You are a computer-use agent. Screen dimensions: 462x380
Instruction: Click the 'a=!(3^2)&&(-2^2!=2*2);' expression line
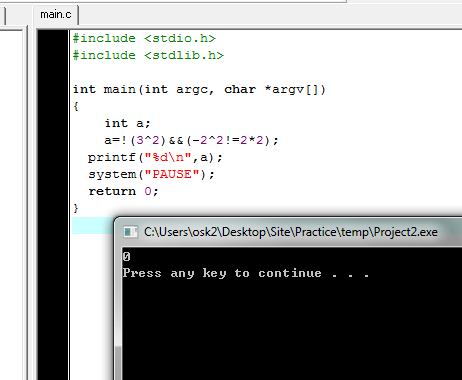pyautogui.click(x=191, y=140)
